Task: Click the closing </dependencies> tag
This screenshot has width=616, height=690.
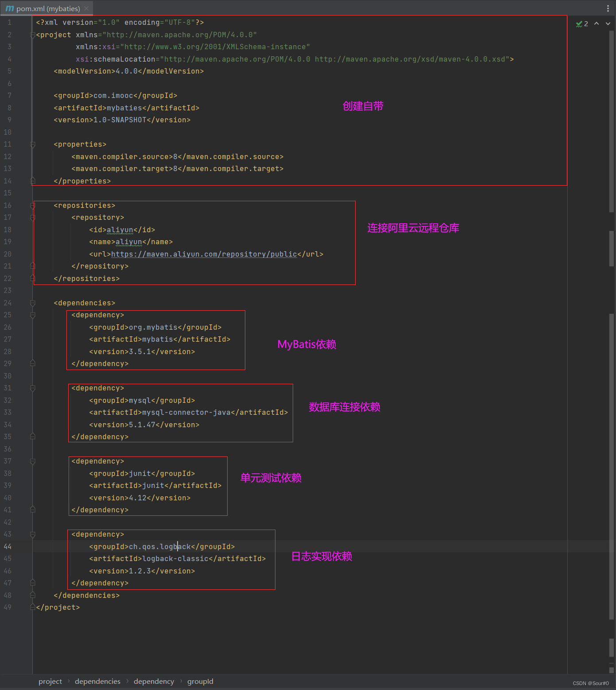Action: [86, 596]
